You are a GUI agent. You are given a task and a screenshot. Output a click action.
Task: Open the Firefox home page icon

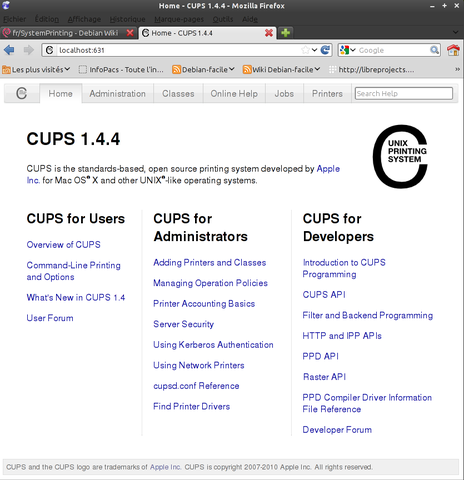(x=453, y=50)
